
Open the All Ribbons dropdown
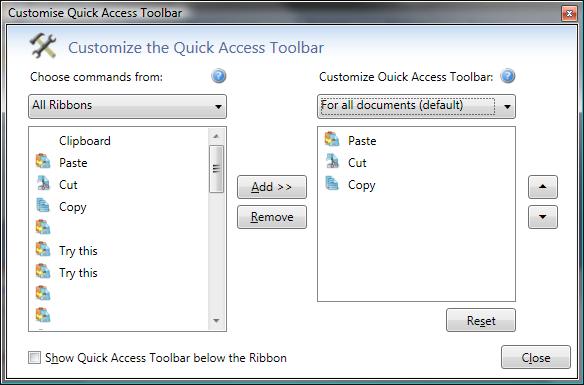(x=127, y=106)
